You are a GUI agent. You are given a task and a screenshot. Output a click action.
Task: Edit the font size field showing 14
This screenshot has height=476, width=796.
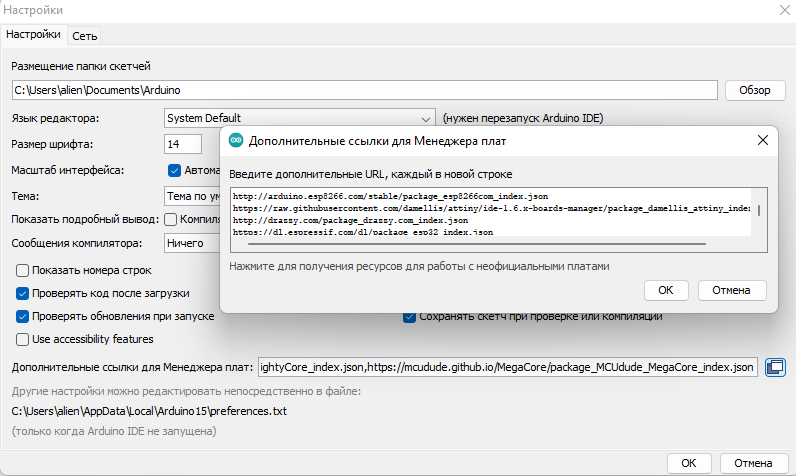coord(183,144)
